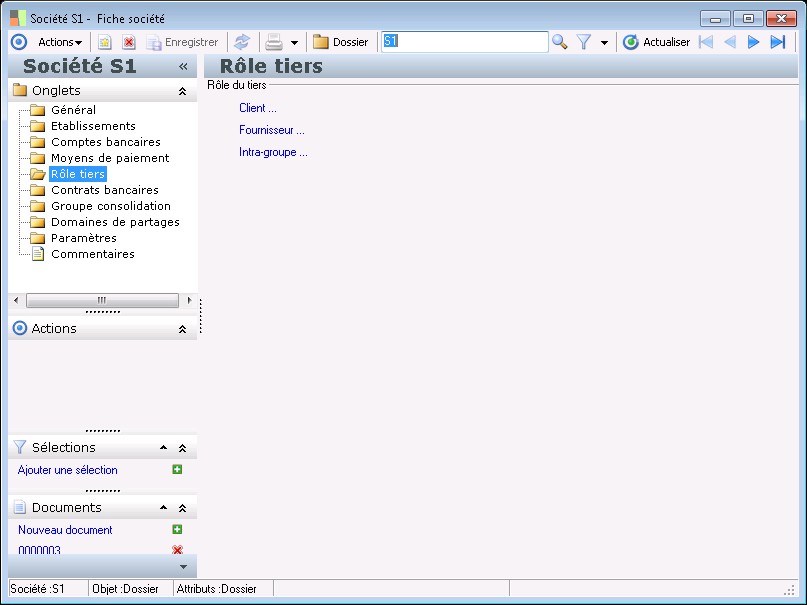Click the Commentaires document icon
Screen dimensions: 807x605
click(x=38, y=254)
